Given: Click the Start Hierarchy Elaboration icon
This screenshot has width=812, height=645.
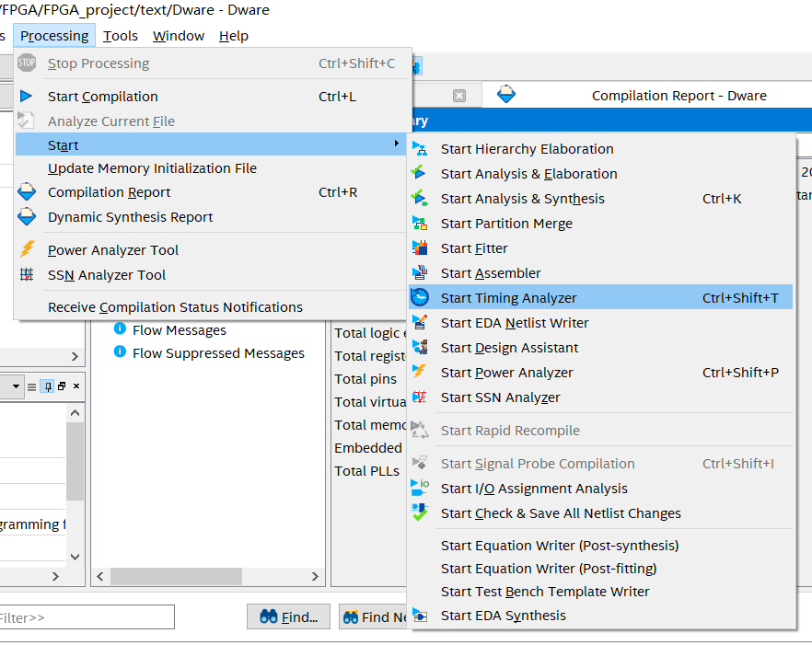Looking at the screenshot, I should (x=420, y=149).
